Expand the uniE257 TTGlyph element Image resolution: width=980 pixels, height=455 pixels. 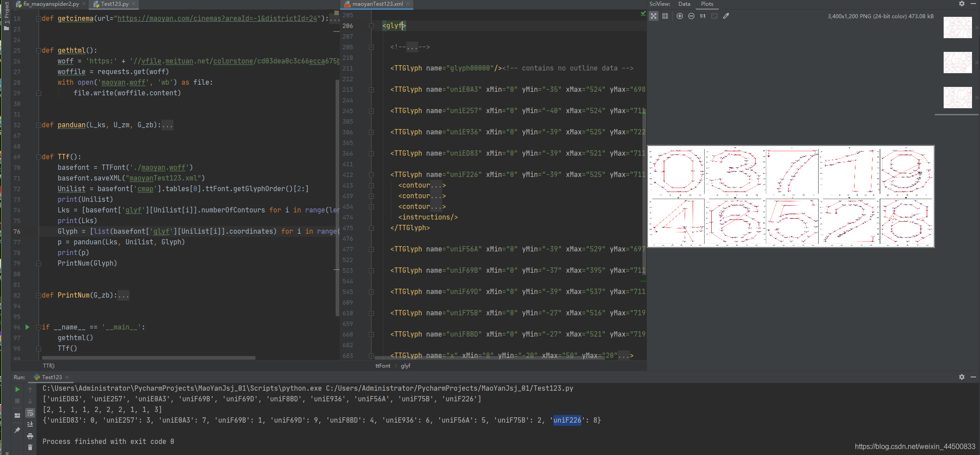tap(371, 111)
